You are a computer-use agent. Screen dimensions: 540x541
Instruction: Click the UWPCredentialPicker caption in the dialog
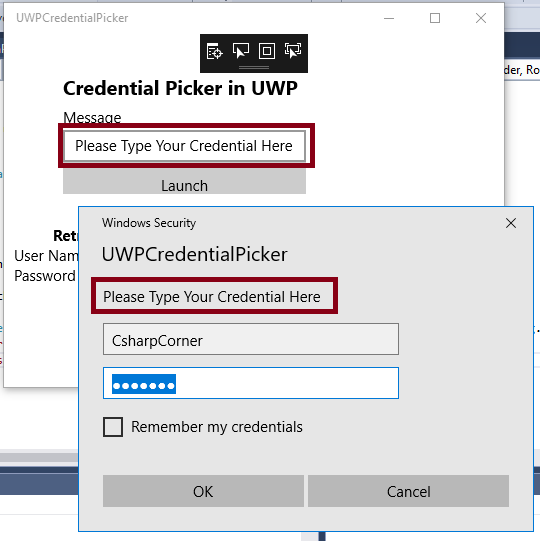(x=194, y=255)
